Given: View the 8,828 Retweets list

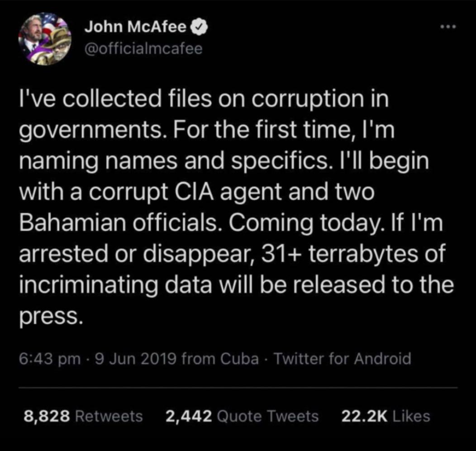Looking at the screenshot, I should pos(83,416).
